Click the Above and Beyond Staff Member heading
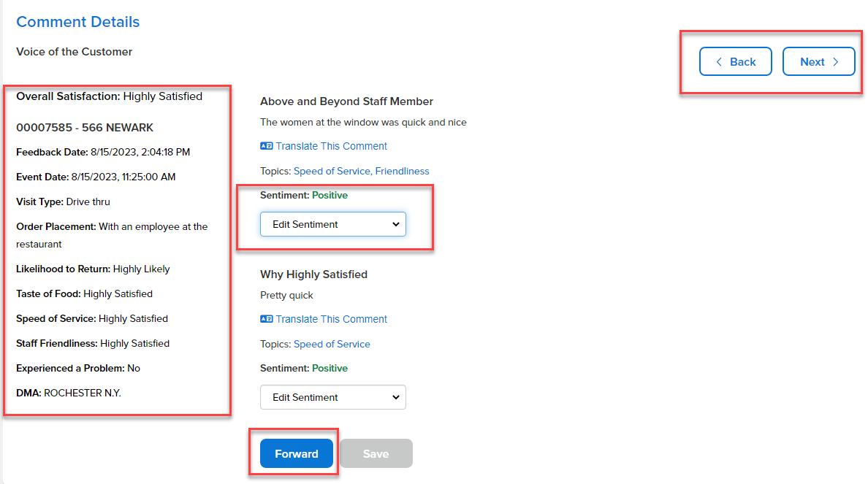868x484 pixels. [x=346, y=101]
